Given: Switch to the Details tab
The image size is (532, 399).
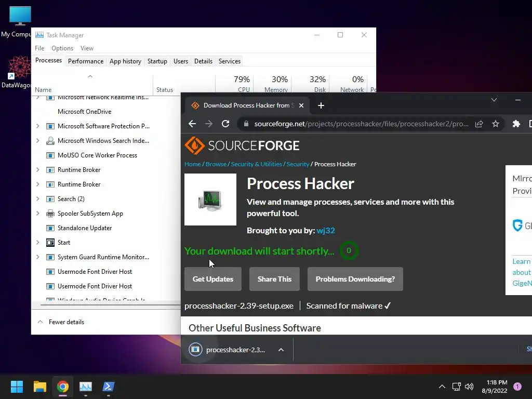Looking at the screenshot, I should pyautogui.click(x=203, y=61).
